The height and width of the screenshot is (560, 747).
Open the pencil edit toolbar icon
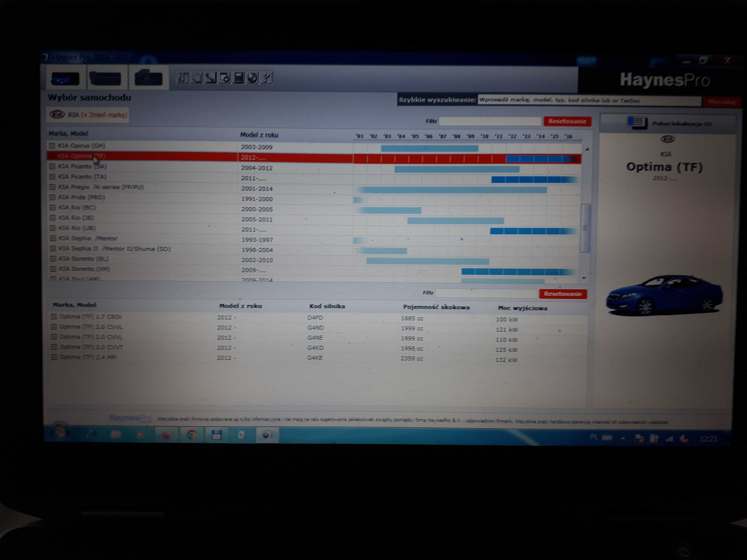(x=211, y=78)
